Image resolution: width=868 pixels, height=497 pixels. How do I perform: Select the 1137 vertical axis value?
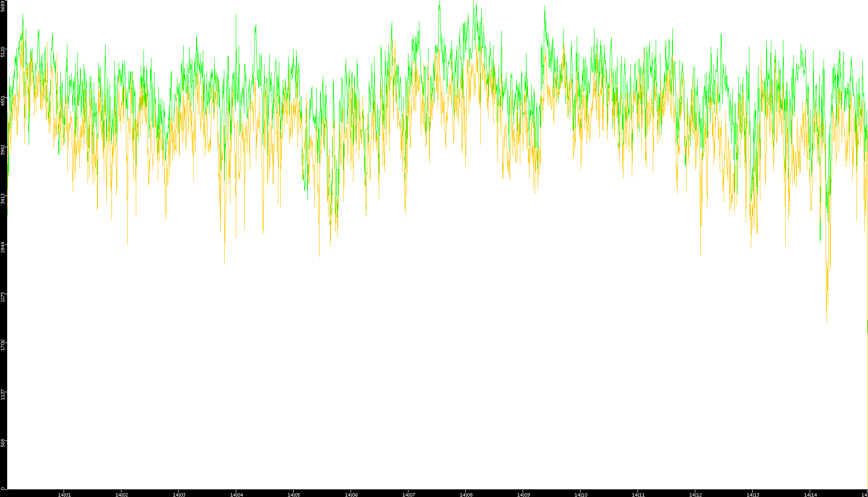coord(3,395)
